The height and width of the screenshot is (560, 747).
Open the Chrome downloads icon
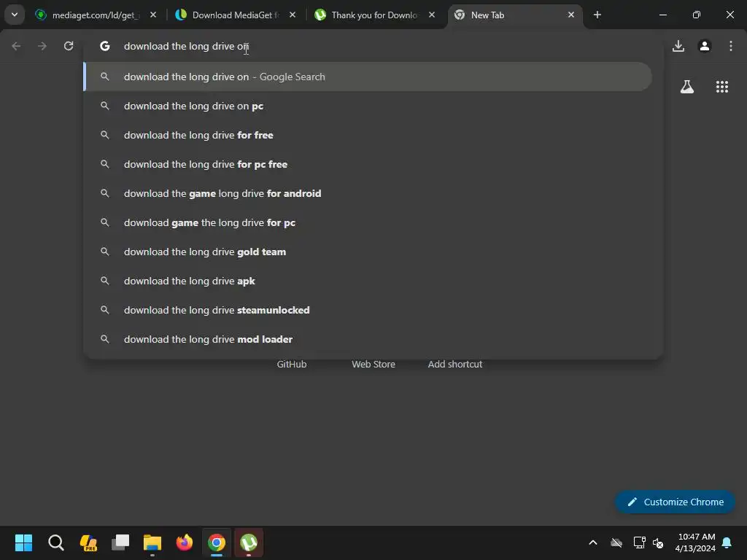coord(678,46)
